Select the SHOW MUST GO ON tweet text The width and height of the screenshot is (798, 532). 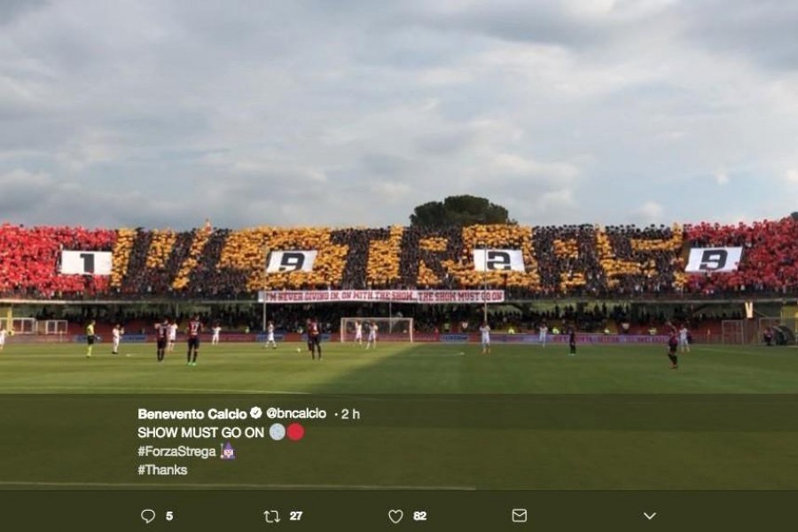click(200, 432)
